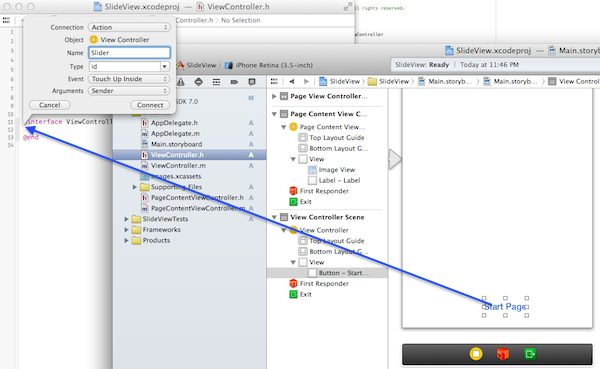Choose iPhone Retina (3.5-inch) destination
The image size is (600, 369).
click(x=269, y=65)
